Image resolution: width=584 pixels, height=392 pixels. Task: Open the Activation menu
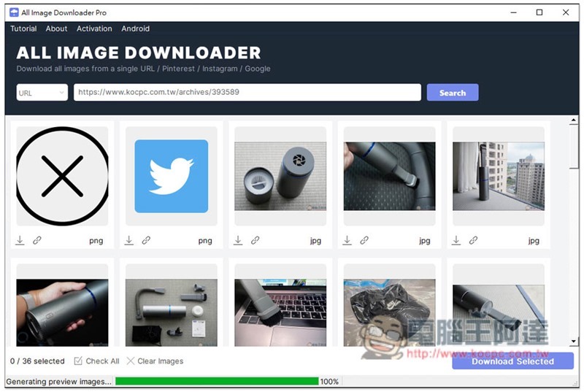pyautogui.click(x=94, y=28)
